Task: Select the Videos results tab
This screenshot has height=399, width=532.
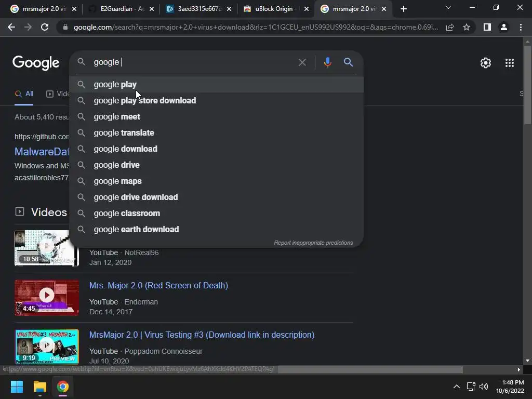Action: 58,94
